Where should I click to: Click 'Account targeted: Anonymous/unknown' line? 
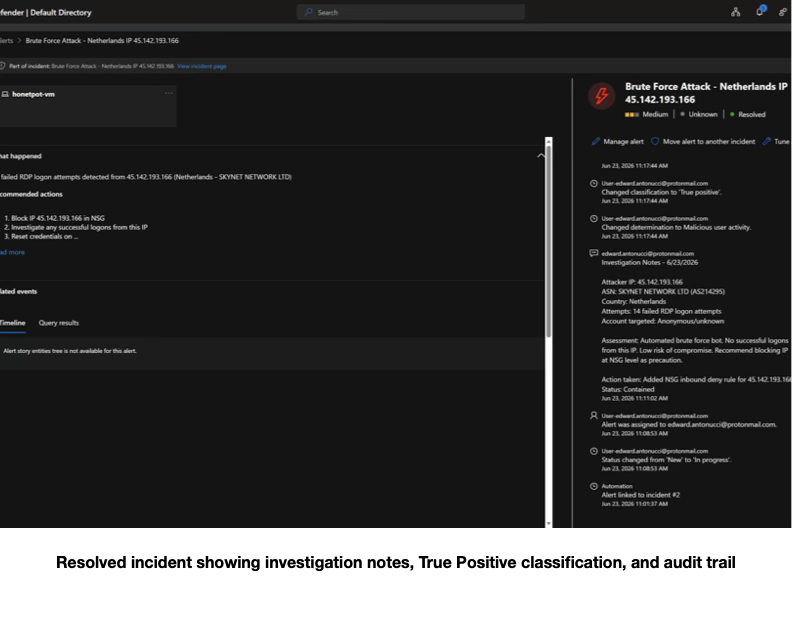pyautogui.click(x=662, y=321)
